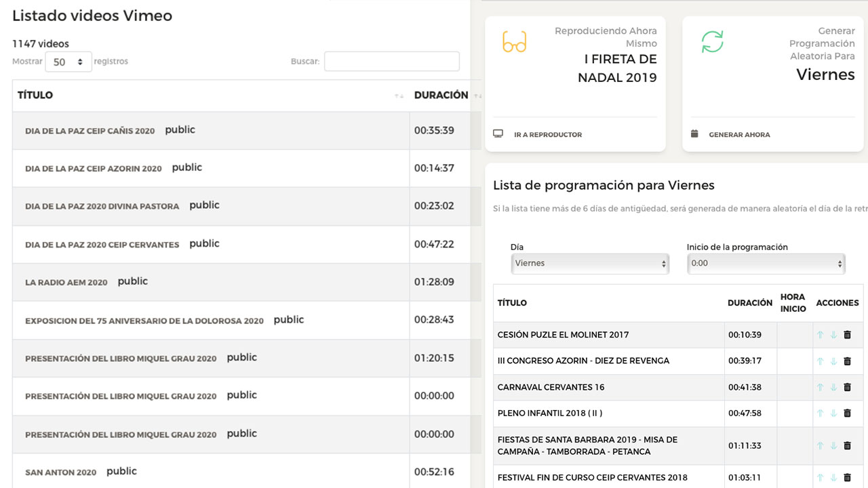Open Inicio de la programación dropdown

[766, 264]
